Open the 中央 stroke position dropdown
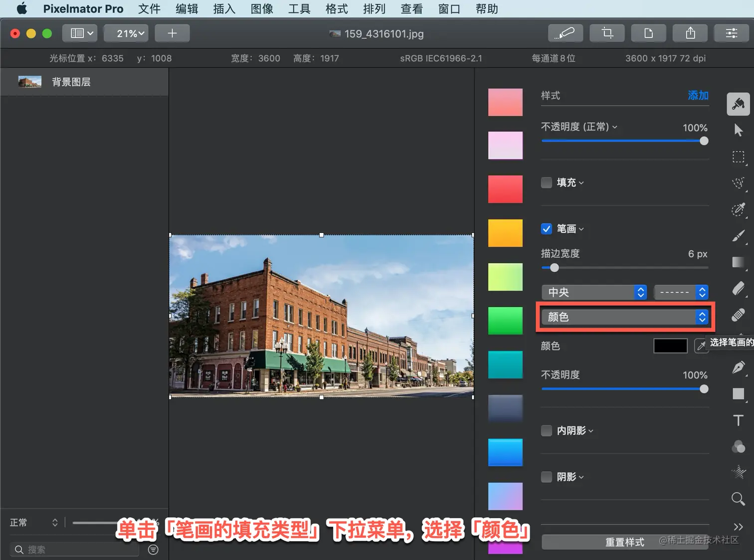Viewport: 754px width, 560px height. [x=594, y=292]
